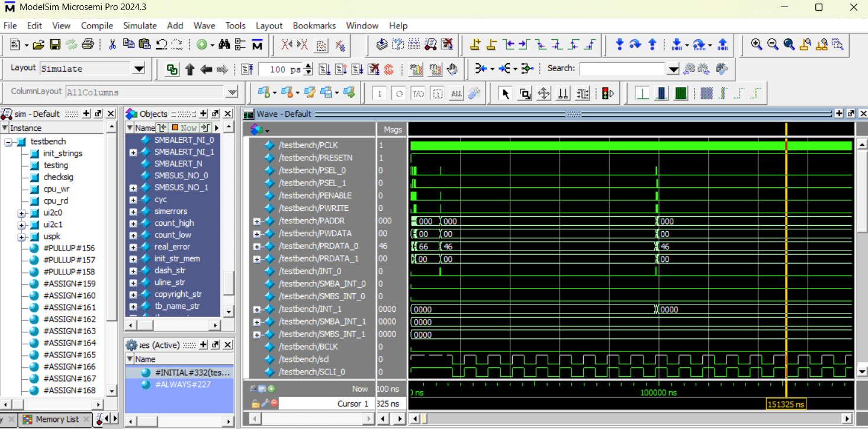868x429 pixels.
Task: Click the Zoom In magnifier icon
Action: click(756, 44)
